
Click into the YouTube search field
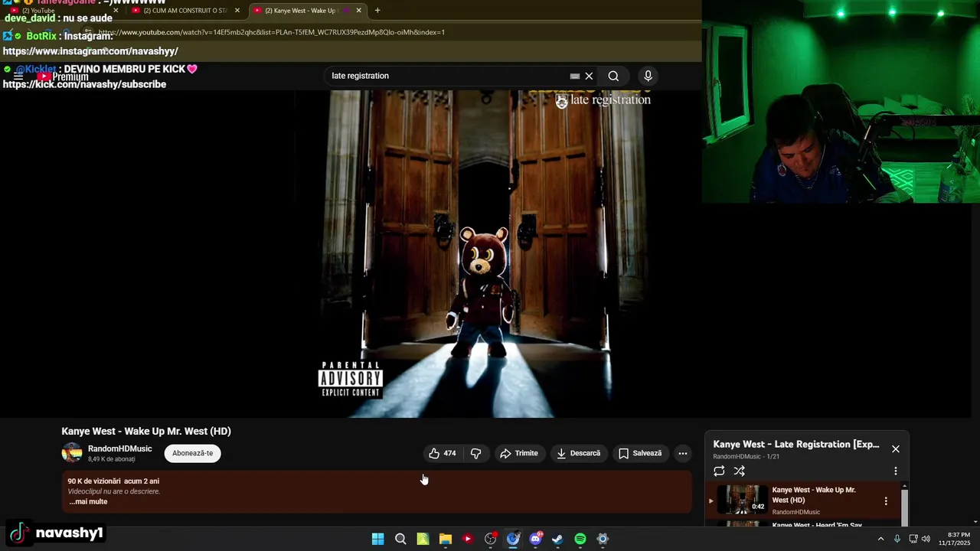[x=448, y=76]
